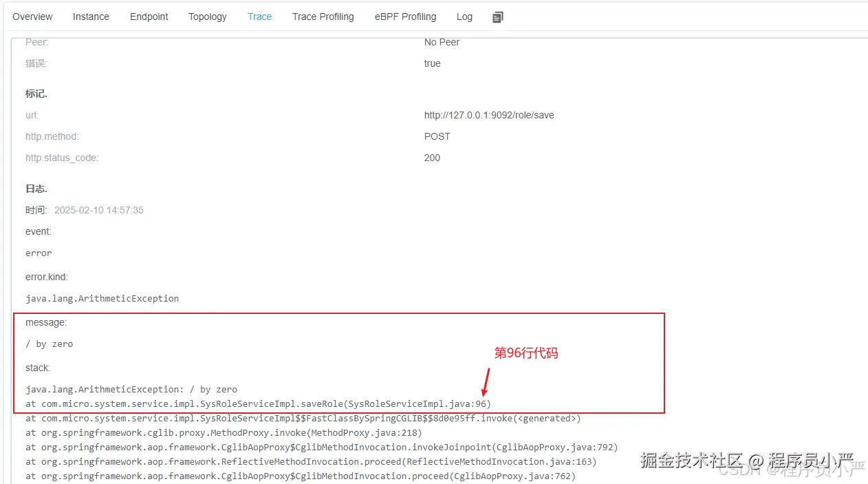This screenshot has width=868, height=484.
Task: Click the 'event:' label
Action: click(x=39, y=231)
